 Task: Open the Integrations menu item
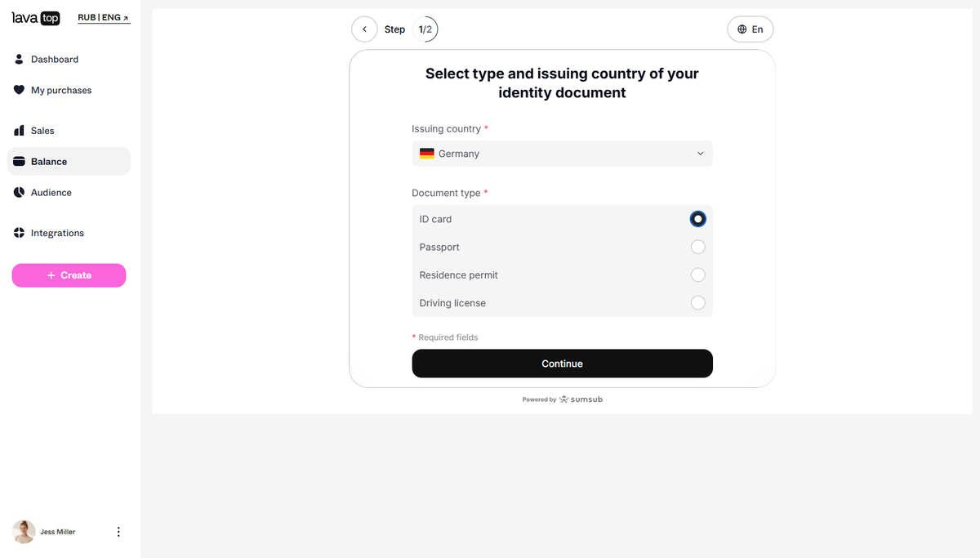pyautogui.click(x=69, y=233)
